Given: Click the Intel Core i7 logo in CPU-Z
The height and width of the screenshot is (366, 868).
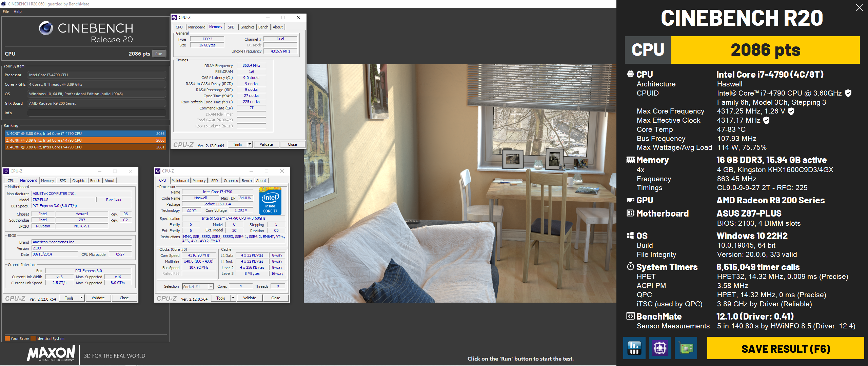Looking at the screenshot, I should click(x=270, y=201).
